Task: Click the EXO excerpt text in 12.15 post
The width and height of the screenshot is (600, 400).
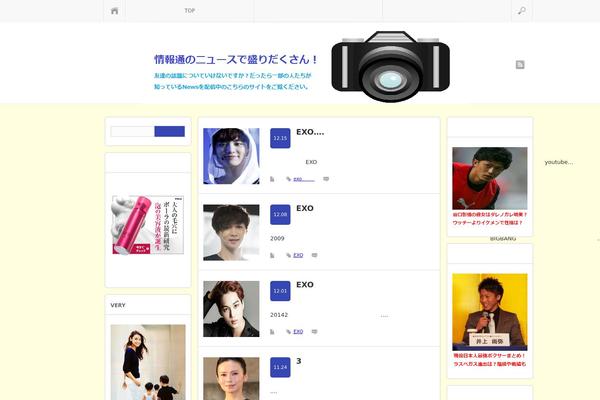Action: [x=311, y=162]
